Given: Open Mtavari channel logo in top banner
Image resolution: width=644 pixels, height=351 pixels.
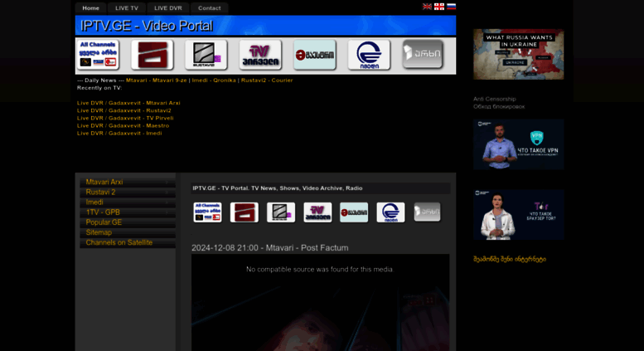Looking at the screenshot, I should pos(153,55).
